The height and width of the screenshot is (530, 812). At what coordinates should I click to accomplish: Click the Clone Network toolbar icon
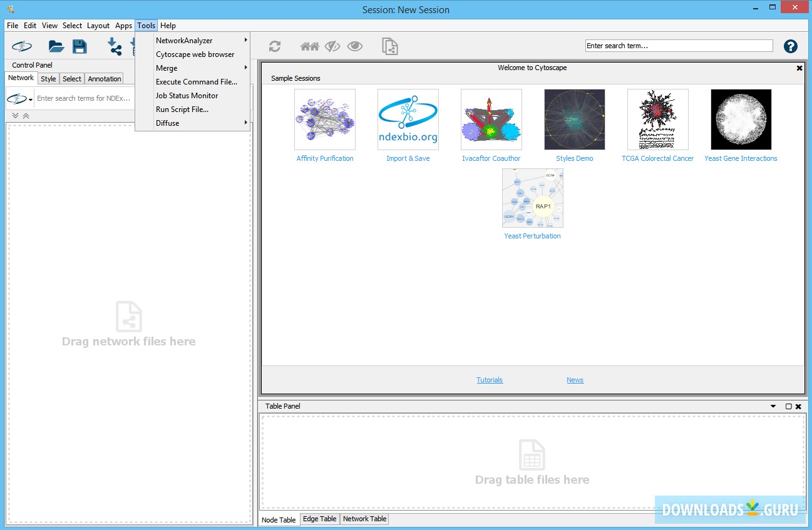(x=389, y=46)
